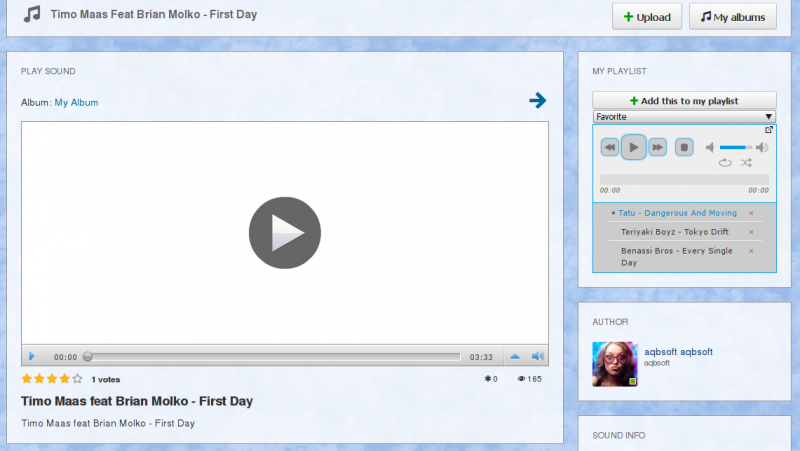Mute sound with main player speaker icon

coord(538,356)
